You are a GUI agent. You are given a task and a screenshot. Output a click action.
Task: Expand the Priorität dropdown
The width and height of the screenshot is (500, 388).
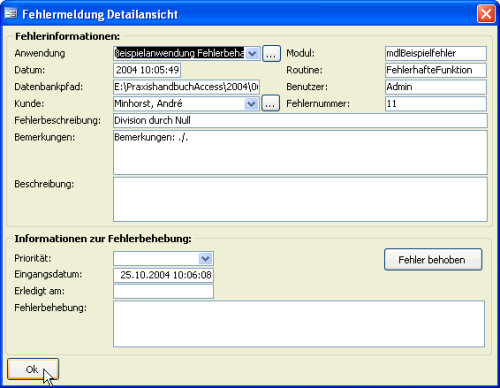pyautogui.click(x=206, y=259)
